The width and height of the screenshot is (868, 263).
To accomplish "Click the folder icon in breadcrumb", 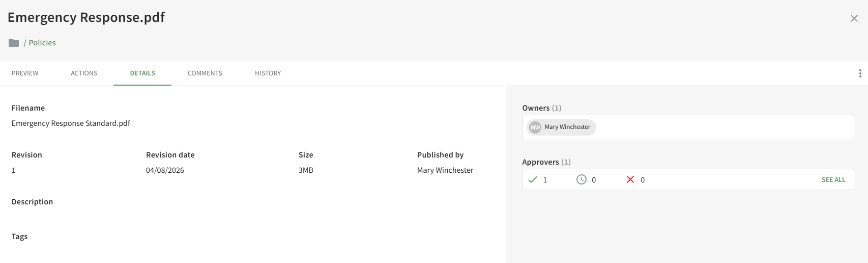I will pos(14,43).
